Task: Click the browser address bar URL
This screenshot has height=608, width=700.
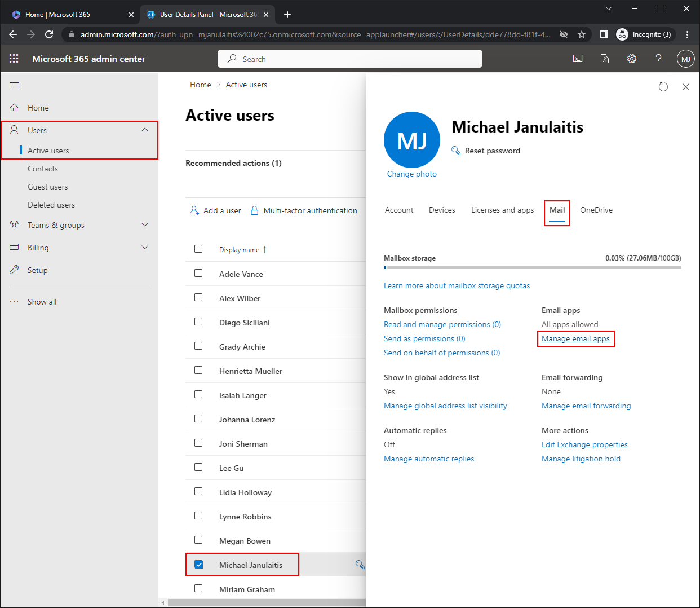Action: [x=316, y=34]
